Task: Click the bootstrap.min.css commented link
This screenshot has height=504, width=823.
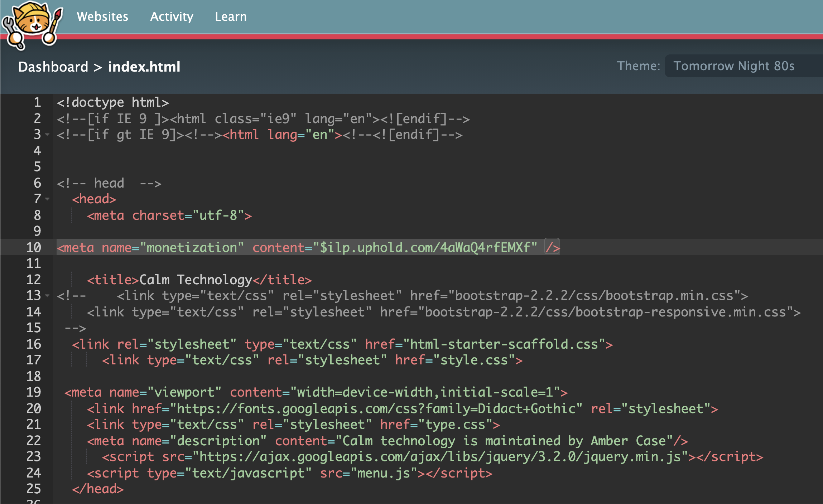Action: 432,296
